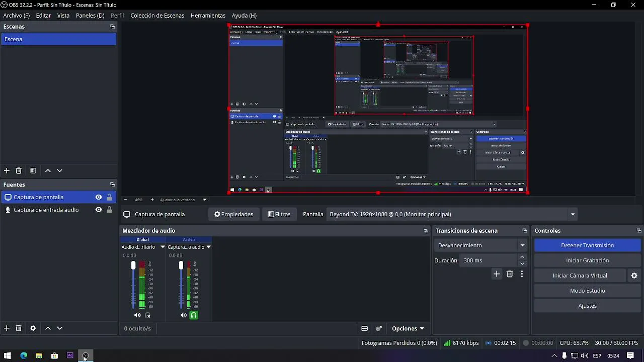The height and width of the screenshot is (362, 644).
Task: Open source properties gear in Fuentes panel
Action: click(33, 328)
